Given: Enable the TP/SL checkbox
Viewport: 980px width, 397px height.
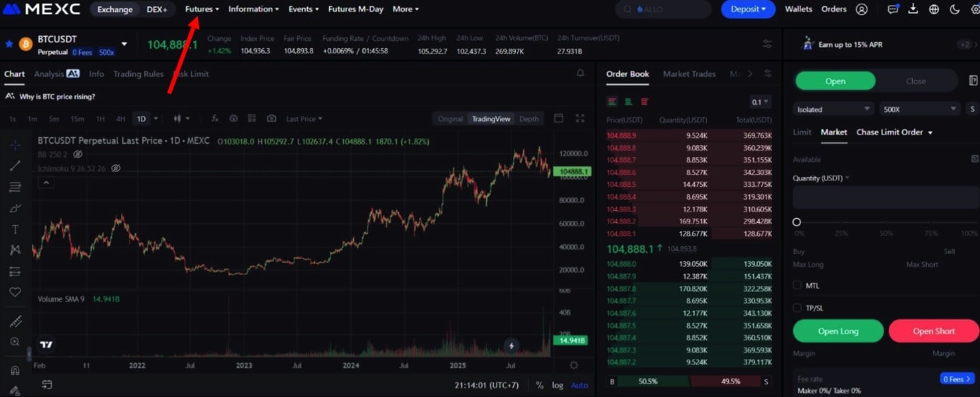Looking at the screenshot, I should [797, 308].
